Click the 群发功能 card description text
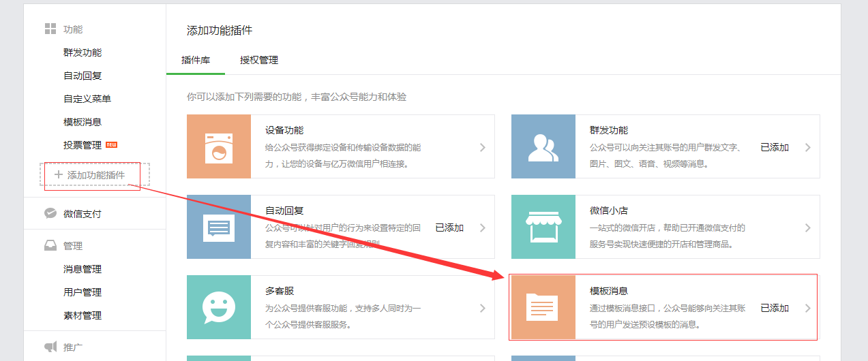Viewport: 868px width, 361px height. click(x=668, y=155)
